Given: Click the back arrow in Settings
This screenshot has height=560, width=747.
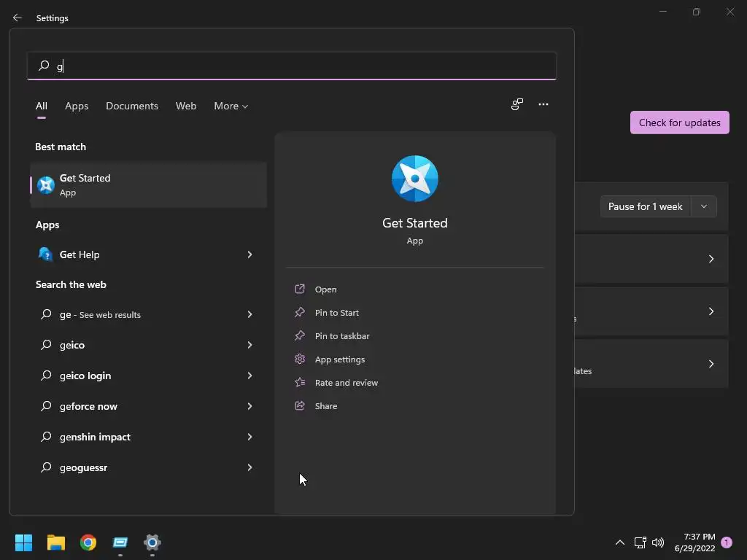Looking at the screenshot, I should (18, 17).
